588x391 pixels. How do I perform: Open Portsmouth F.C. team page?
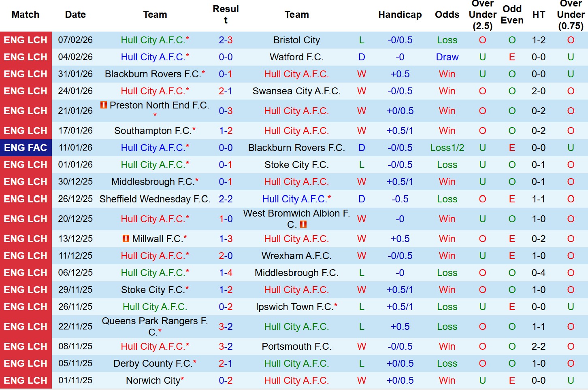click(296, 346)
